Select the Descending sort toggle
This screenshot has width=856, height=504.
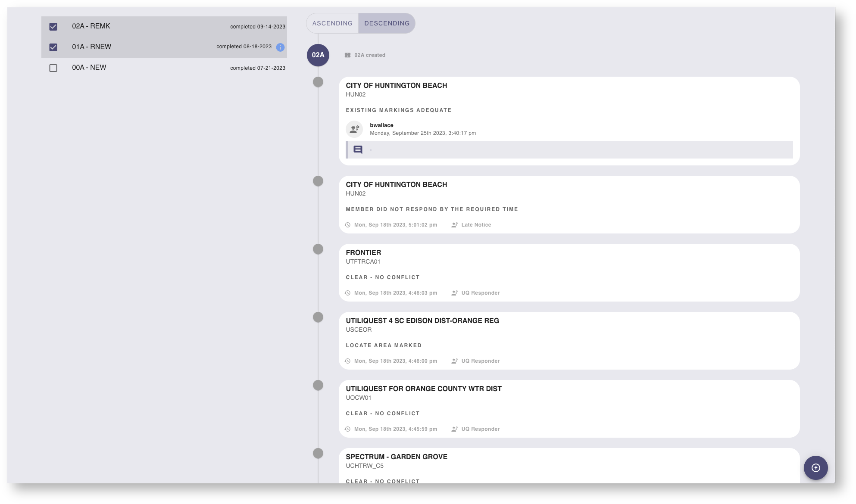[387, 23]
